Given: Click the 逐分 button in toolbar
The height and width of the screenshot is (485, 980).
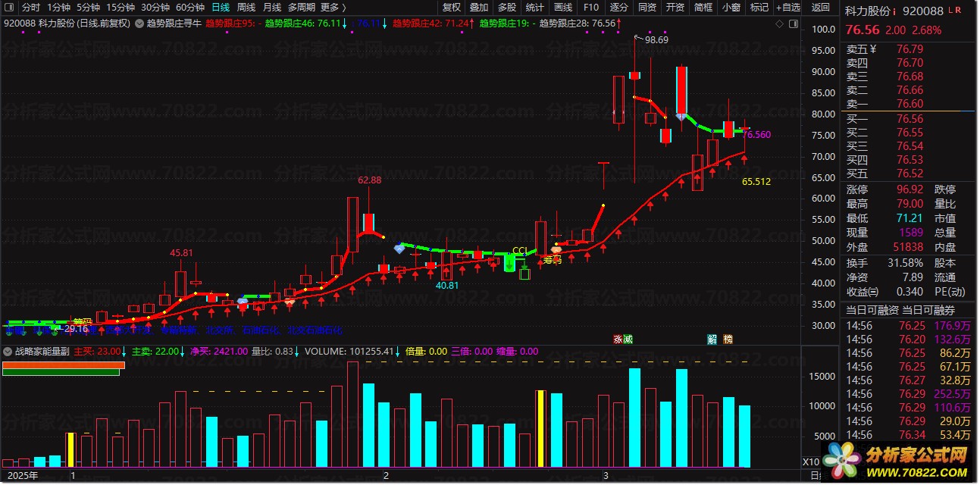Looking at the screenshot, I should (x=618, y=8).
